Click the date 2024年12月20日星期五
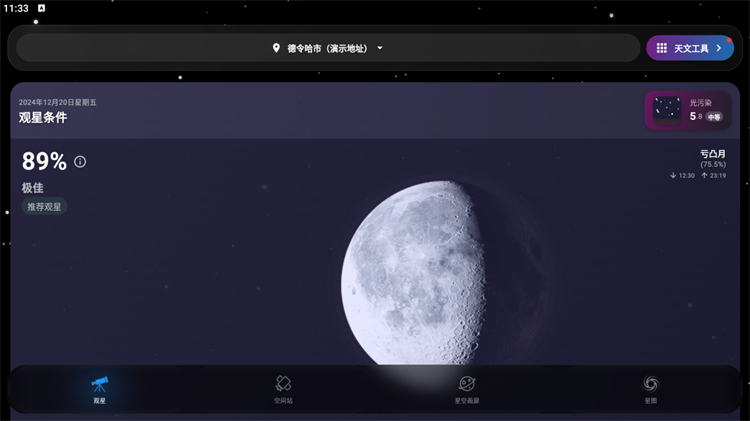Viewport: 750px width, 421px height. point(57,102)
